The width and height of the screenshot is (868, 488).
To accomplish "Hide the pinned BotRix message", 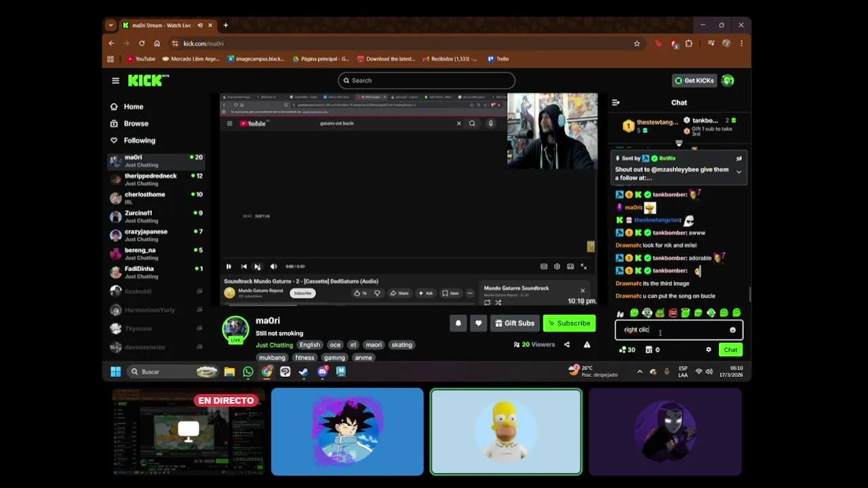I will click(739, 159).
